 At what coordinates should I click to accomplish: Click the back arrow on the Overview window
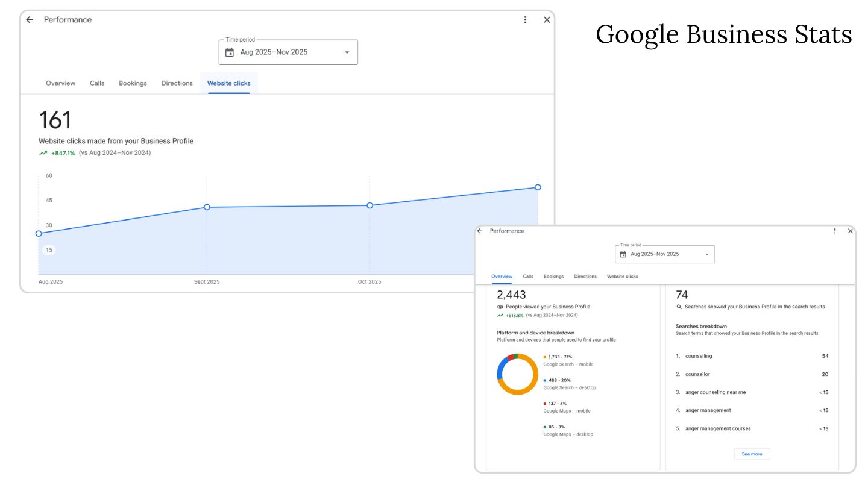pyautogui.click(x=479, y=231)
